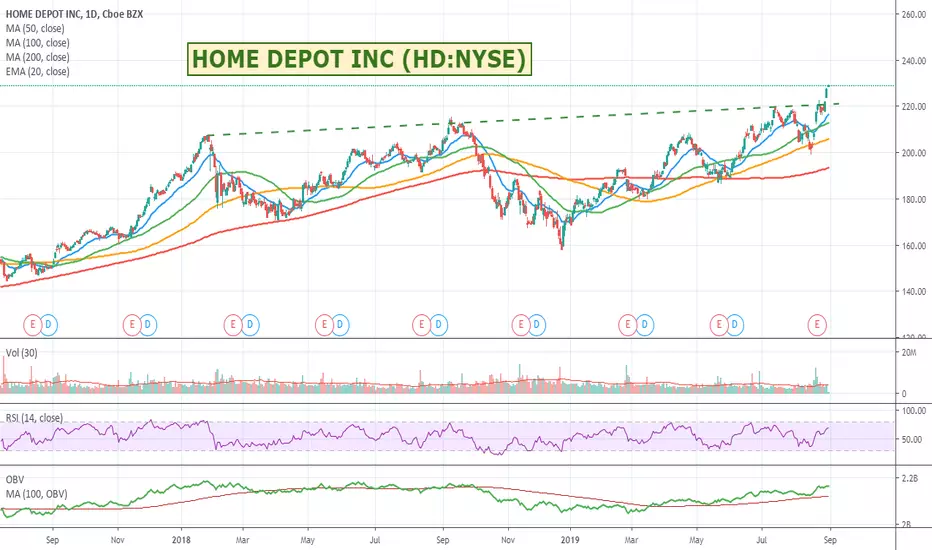Click the HOME DEPOT INC, 1D, Cboe BZX legend
Image resolution: width=932 pixels, height=550 pixels.
click(x=74, y=14)
